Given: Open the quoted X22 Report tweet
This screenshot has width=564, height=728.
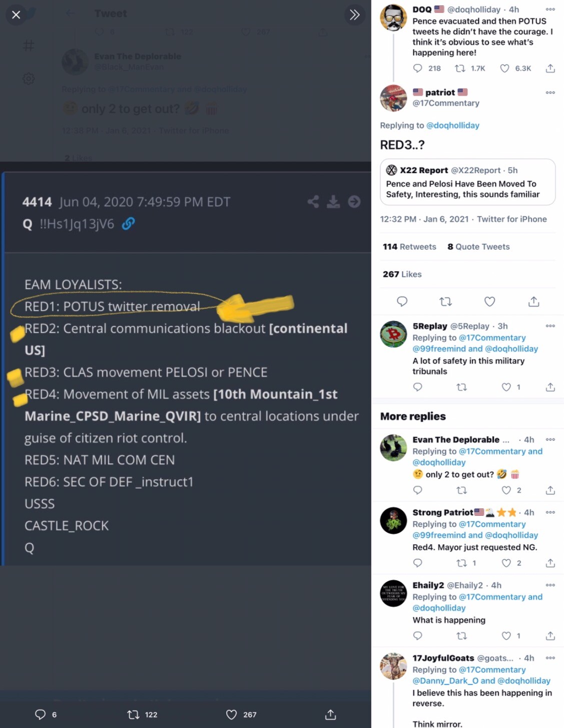Looking at the screenshot, I should [x=467, y=182].
